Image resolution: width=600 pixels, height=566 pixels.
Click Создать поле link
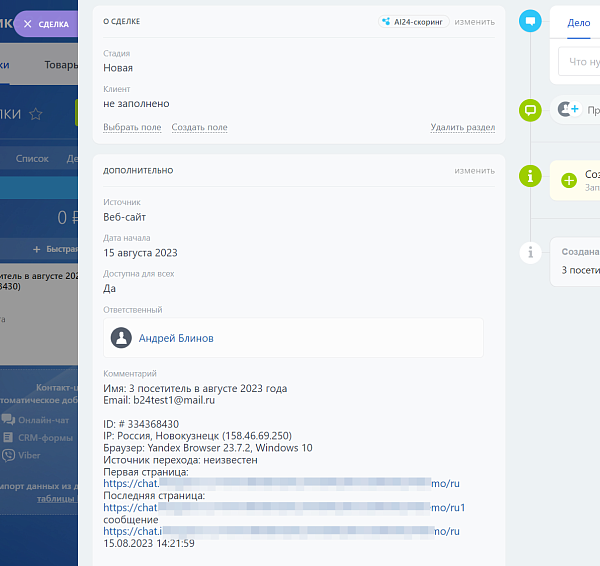[199, 127]
